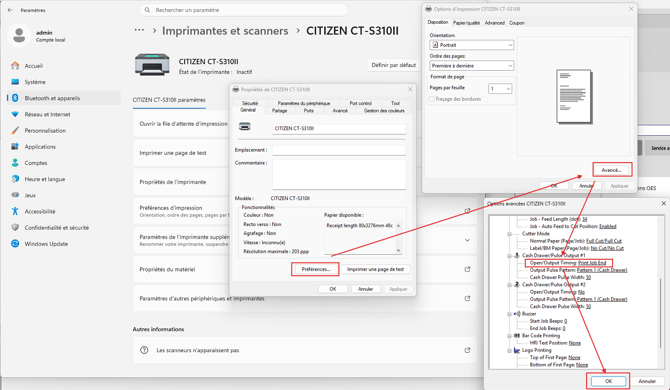Click the Bluetooth et appareils icon
The width and height of the screenshot is (670, 390).
(15, 98)
